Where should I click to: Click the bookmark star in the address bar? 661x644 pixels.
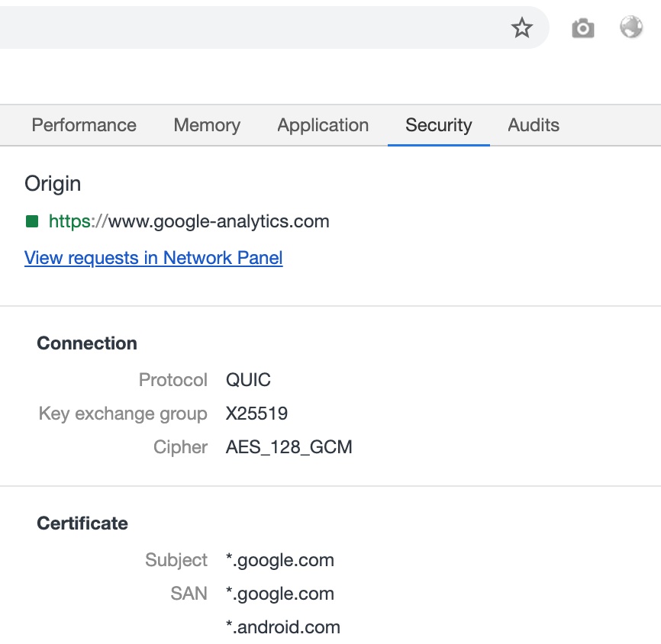click(522, 27)
